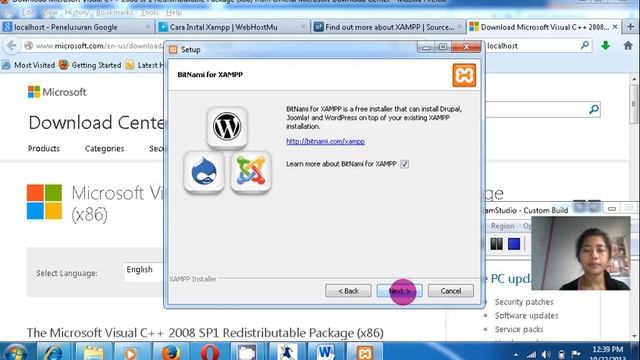640x360 pixels.
Task: Open Windows Explorer folder from taskbar
Action: [93, 352]
